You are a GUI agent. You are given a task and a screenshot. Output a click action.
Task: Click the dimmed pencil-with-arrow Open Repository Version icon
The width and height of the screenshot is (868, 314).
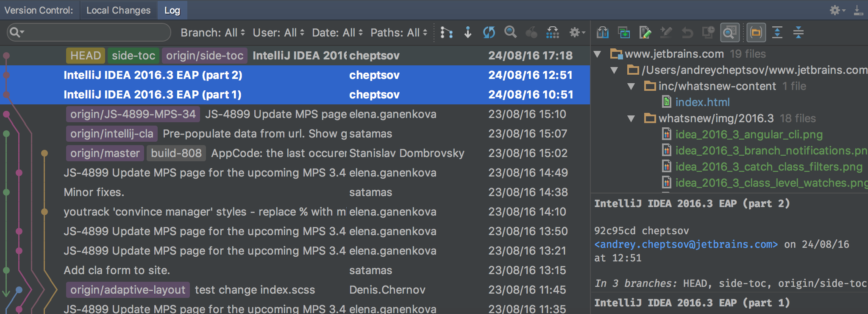(666, 33)
